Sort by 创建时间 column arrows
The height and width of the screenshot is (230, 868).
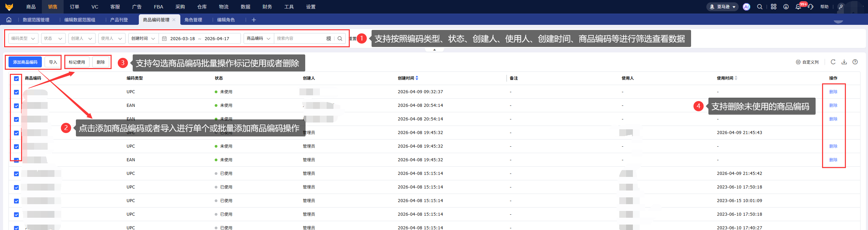coord(417,78)
